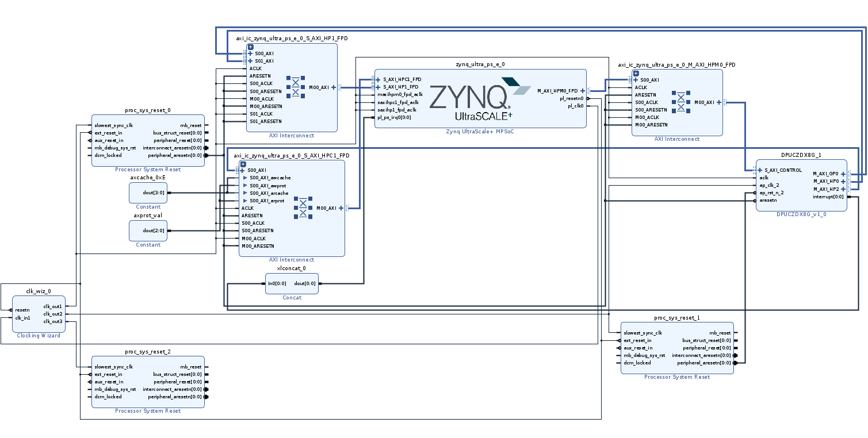
Task: Select the dout[3:0] port on axcache_0xE
Action: 154,193
